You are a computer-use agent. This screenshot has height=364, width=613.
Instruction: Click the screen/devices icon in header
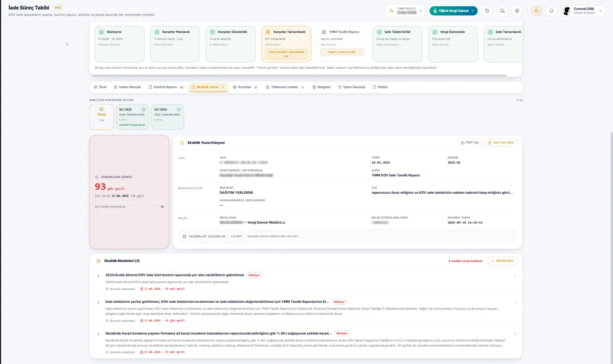(502, 11)
